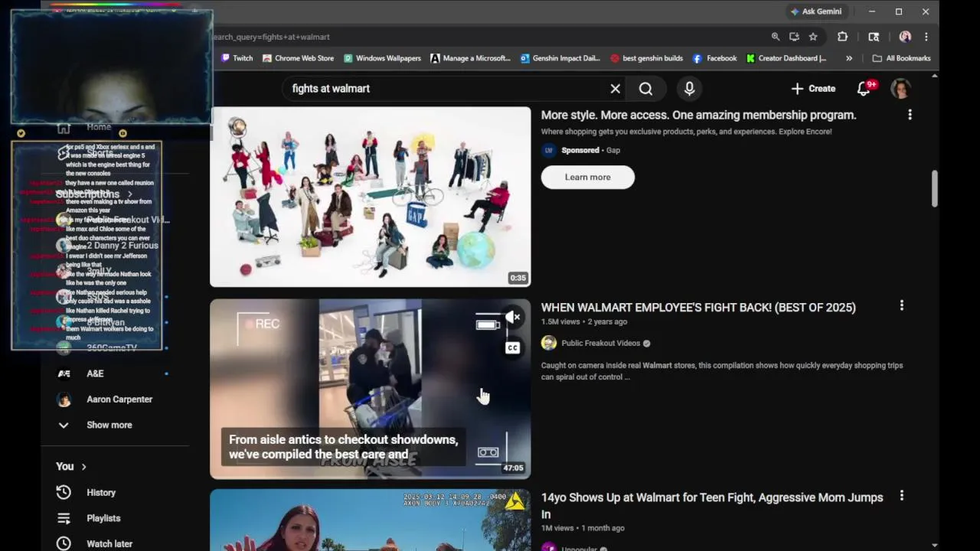Open All Bookmarks folder

[x=901, y=58]
